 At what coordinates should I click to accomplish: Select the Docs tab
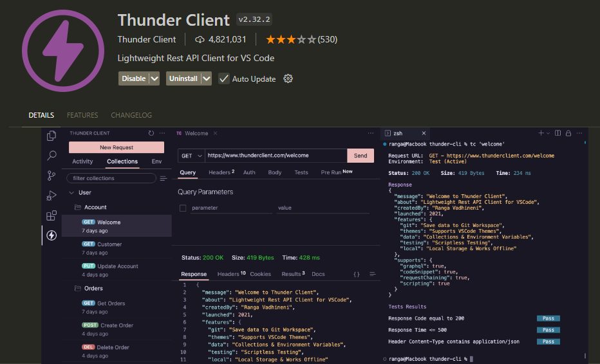pos(318,274)
